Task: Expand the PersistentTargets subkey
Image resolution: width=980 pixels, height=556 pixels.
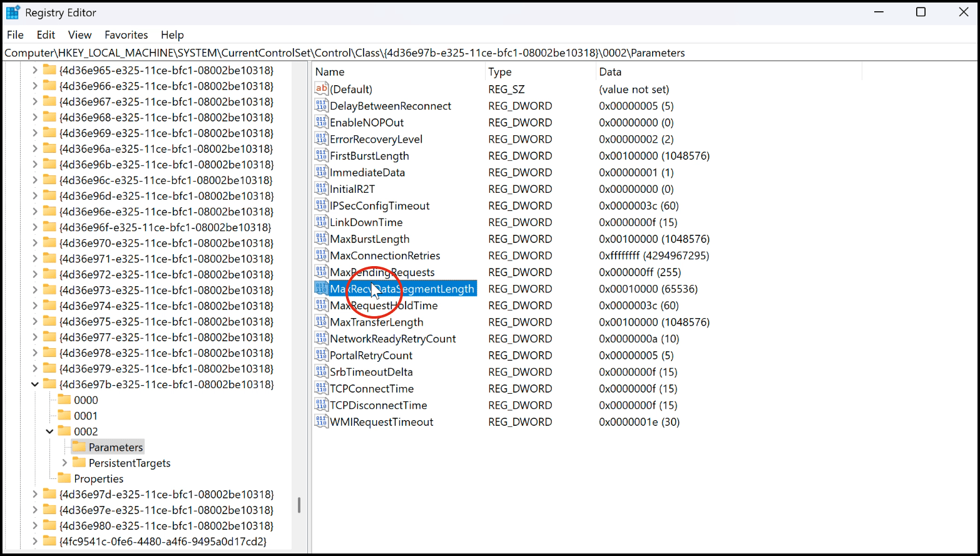Action: tap(64, 463)
